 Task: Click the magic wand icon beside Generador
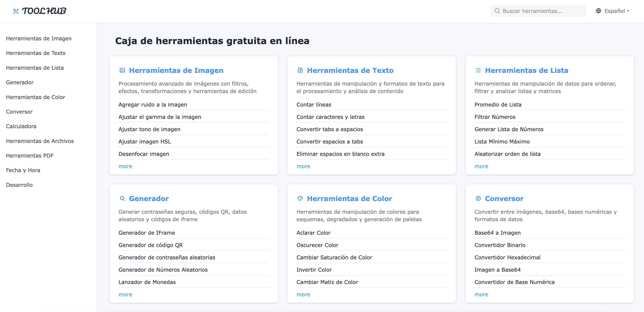tap(122, 199)
